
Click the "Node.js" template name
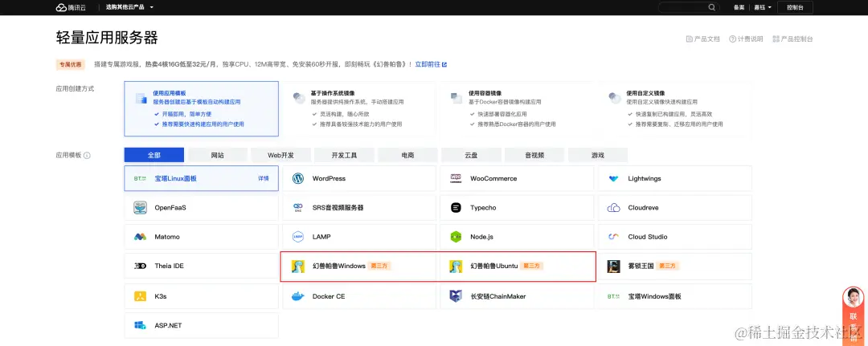pos(481,237)
